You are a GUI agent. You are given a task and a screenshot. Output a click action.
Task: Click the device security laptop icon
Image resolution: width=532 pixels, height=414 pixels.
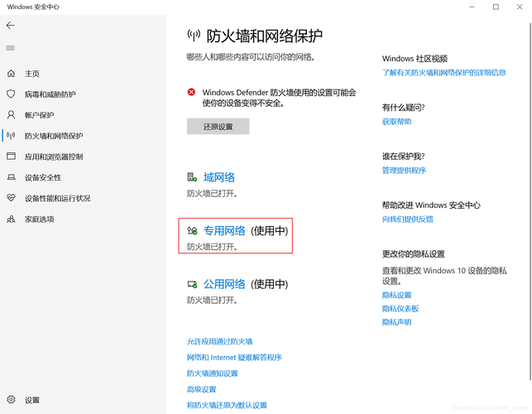pyautogui.click(x=12, y=177)
